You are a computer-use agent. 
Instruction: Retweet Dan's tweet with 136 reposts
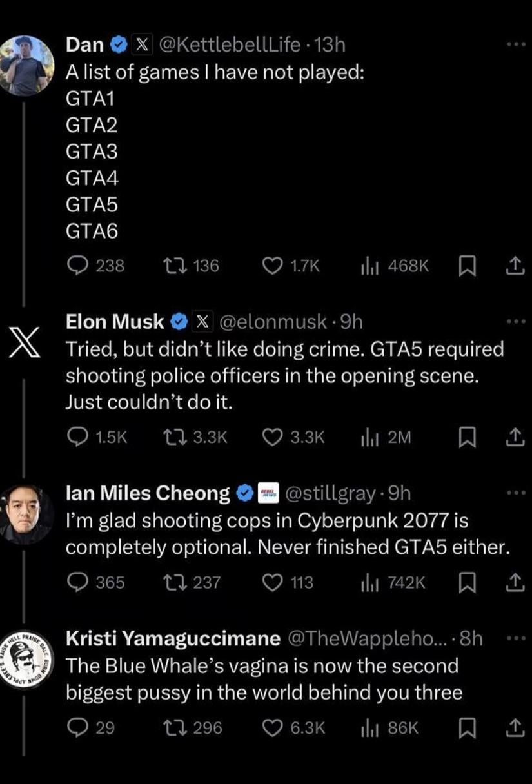click(x=172, y=266)
